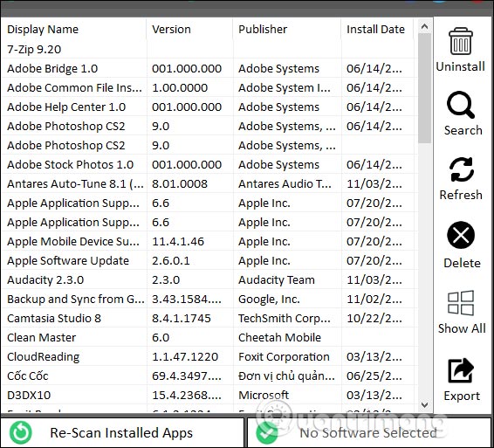Click the Refresh arrows icon

tap(462, 169)
